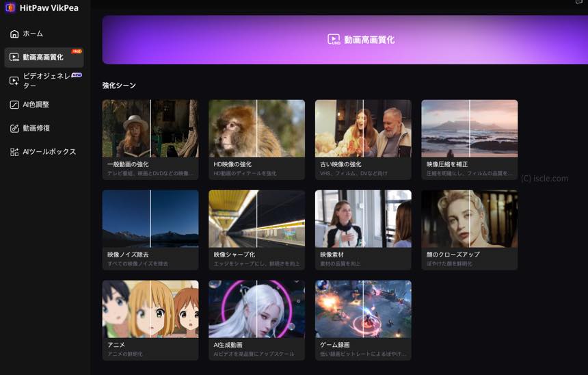Choose the 映像素材 two women thumbnail
Screen dimensions: 588x375
pos(363,218)
